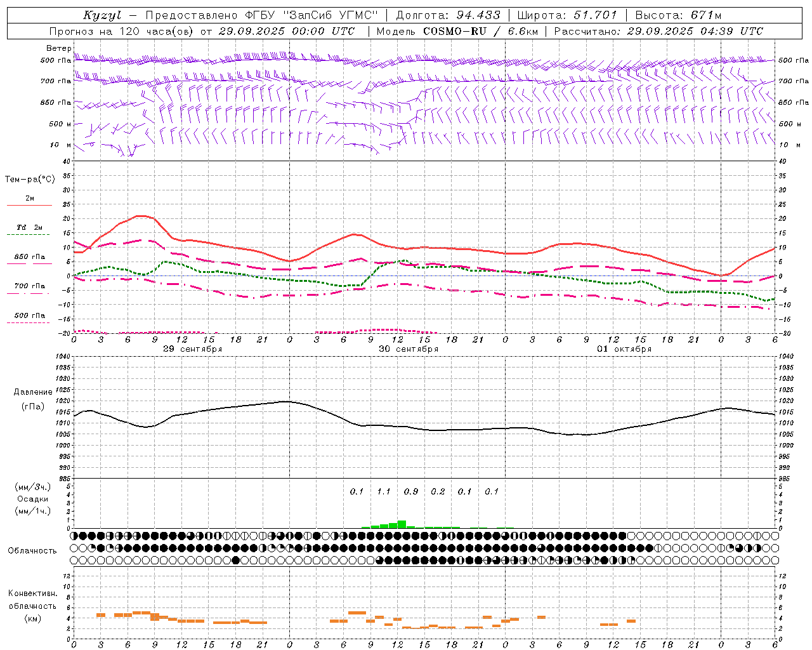Click the Td 2м dew point legend entry
Viewport: 812px width, 650px height.
tap(29, 227)
